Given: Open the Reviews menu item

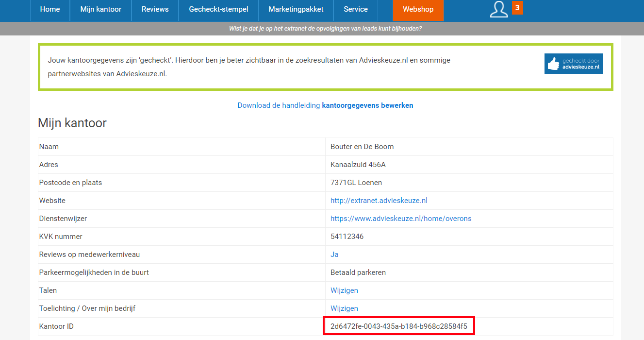Looking at the screenshot, I should pos(155,10).
